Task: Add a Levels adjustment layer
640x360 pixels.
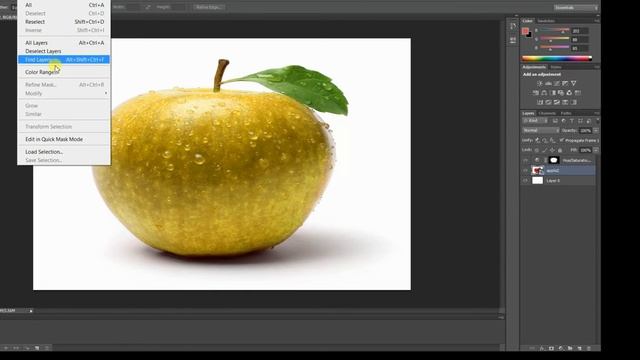Action: coord(549,83)
